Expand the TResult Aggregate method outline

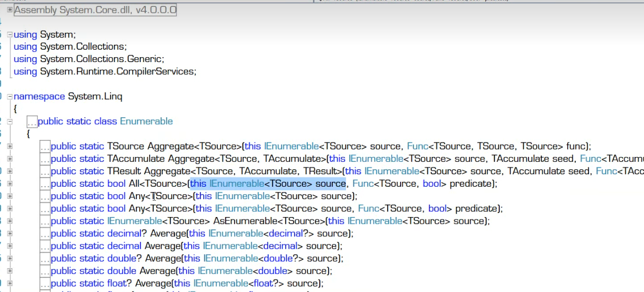[10, 171]
